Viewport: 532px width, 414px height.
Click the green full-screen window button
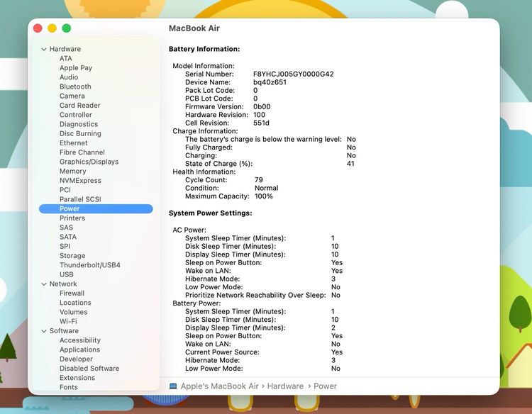pyautogui.click(x=67, y=28)
